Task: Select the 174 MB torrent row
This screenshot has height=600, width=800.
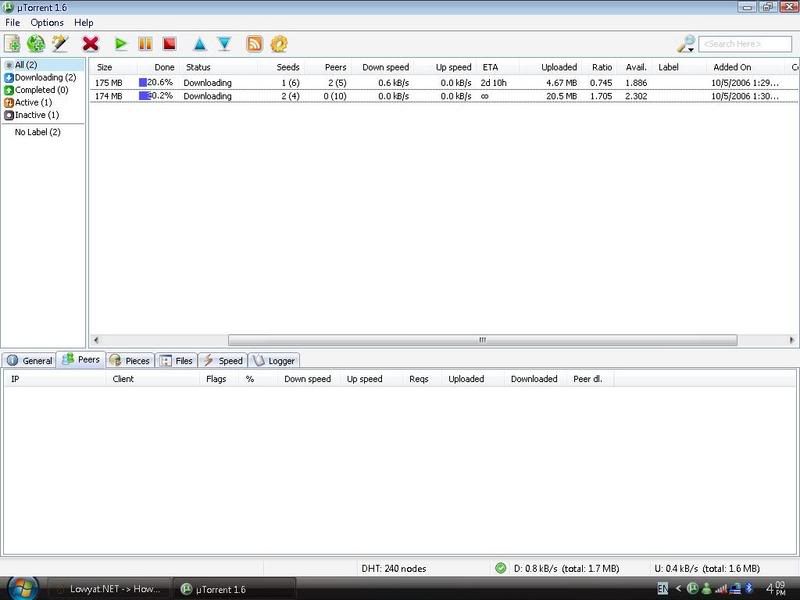Action: pyautogui.click(x=443, y=96)
